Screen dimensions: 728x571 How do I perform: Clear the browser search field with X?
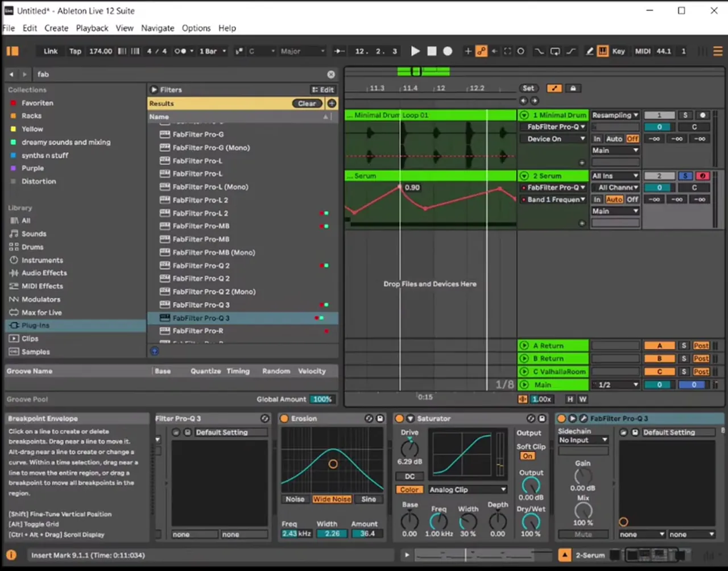click(331, 75)
